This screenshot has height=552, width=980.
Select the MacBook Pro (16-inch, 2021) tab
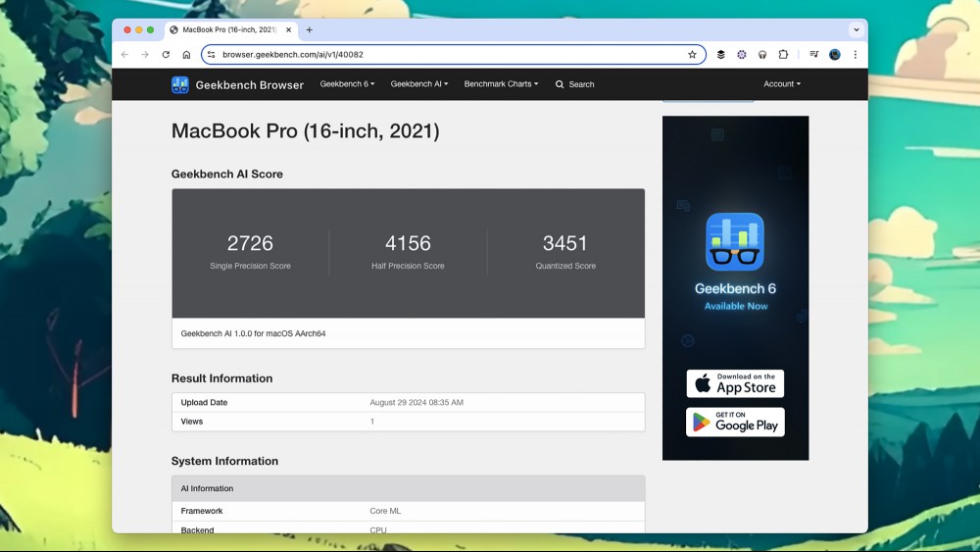(x=229, y=29)
